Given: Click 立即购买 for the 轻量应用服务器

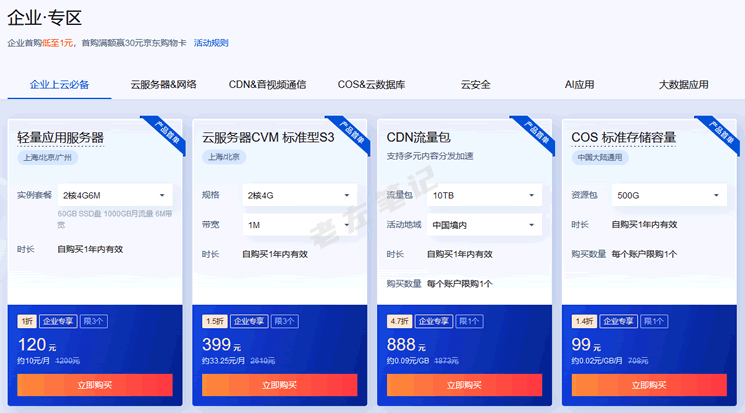Looking at the screenshot, I should [x=95, y=385].
